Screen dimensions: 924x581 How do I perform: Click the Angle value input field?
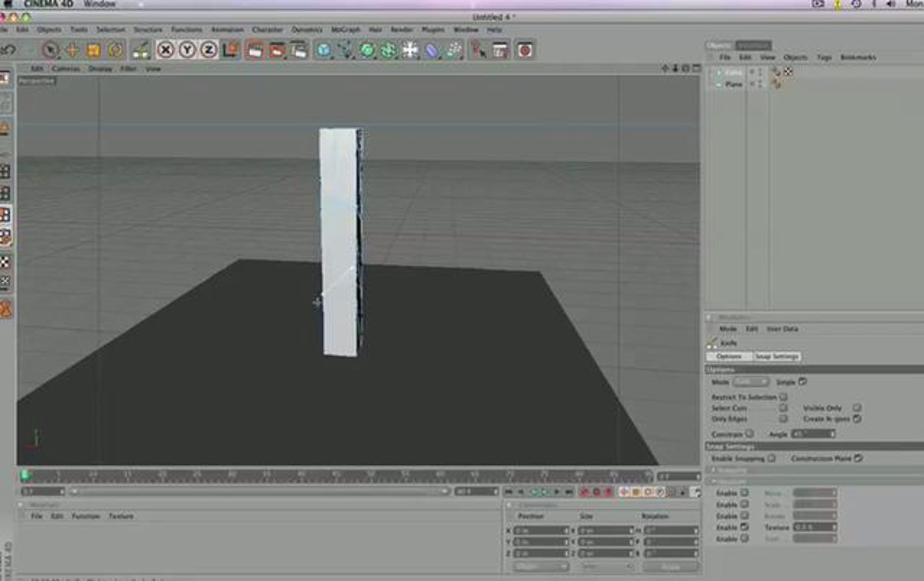pyautogui.click(x=813, y=434)
